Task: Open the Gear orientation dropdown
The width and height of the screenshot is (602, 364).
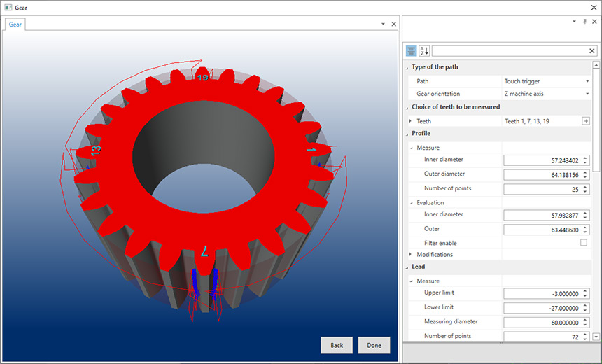Action: pyautogui.click(x=587, y=94)
